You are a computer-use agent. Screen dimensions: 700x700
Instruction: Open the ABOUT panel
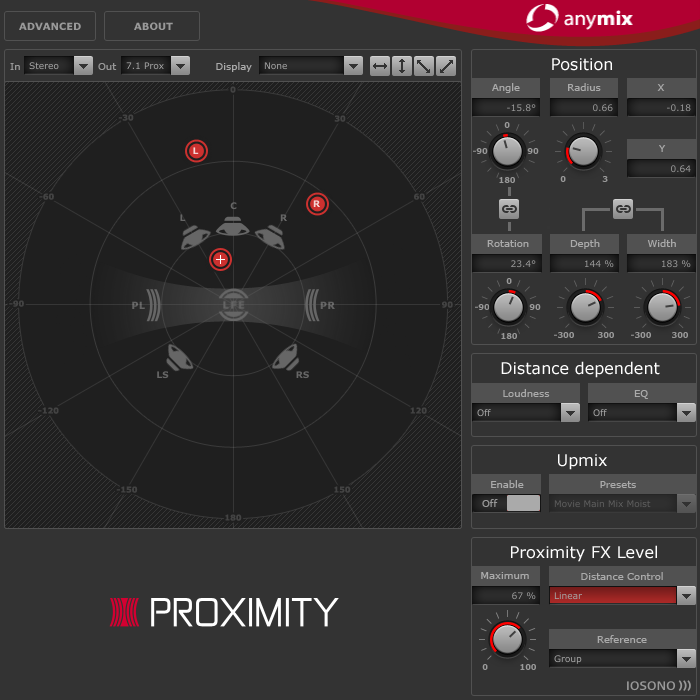[x=152, y=26]
